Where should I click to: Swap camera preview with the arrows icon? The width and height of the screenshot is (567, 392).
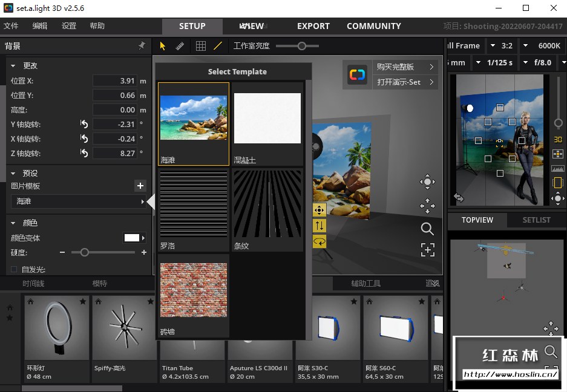(x=459, y=198)
